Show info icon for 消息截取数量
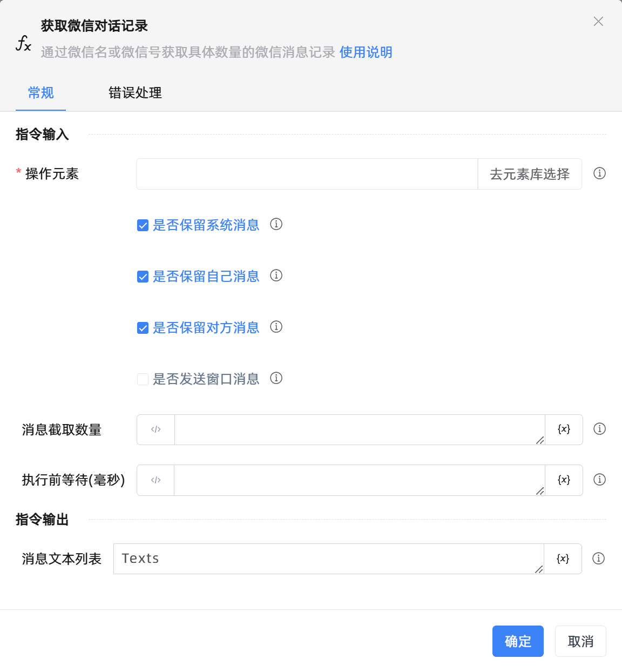The height and width of the screenshot is (672, 622). pos(599,429)
